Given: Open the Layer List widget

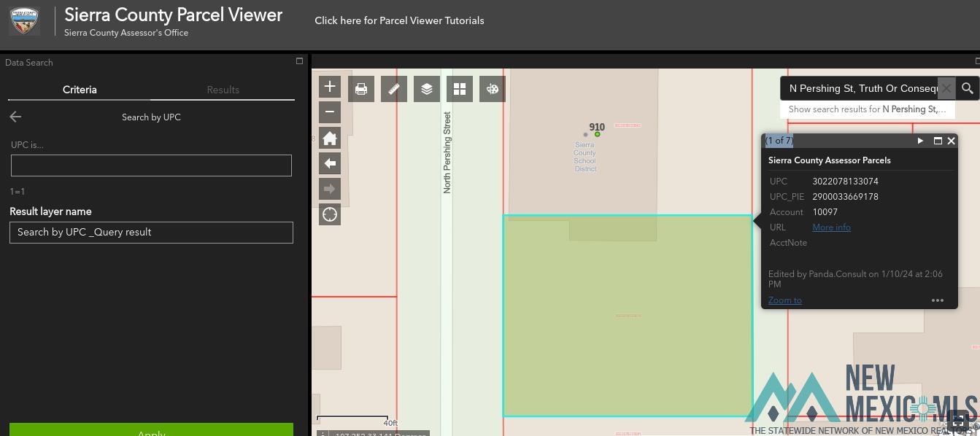Looking at the screenshot, I should point(427,89).
